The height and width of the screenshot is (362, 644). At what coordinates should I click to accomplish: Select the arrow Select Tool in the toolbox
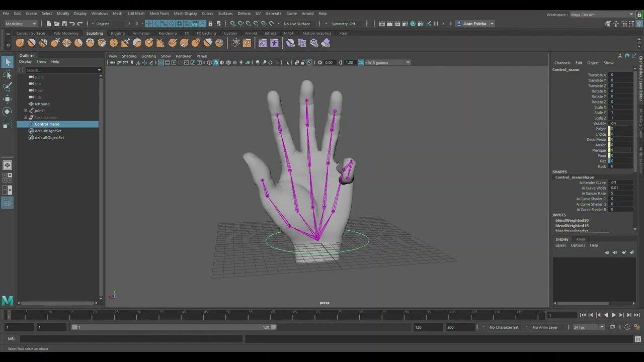coord(8,61)
